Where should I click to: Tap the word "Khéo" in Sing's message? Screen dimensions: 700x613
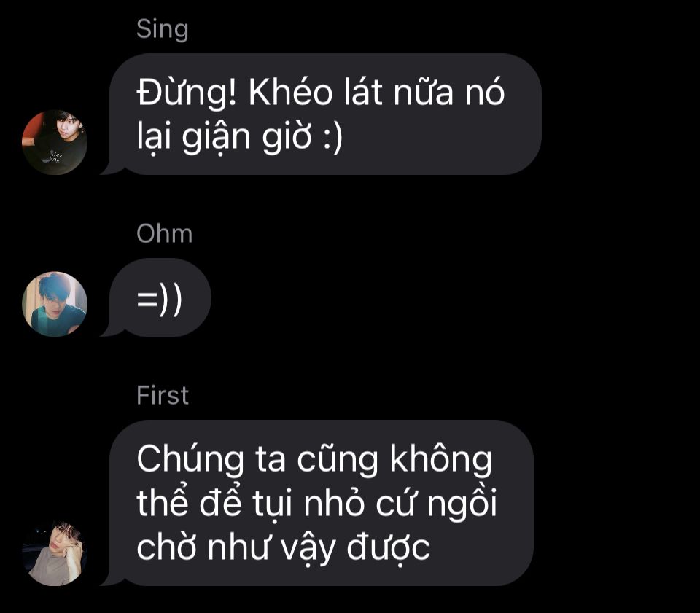point(291,93)
